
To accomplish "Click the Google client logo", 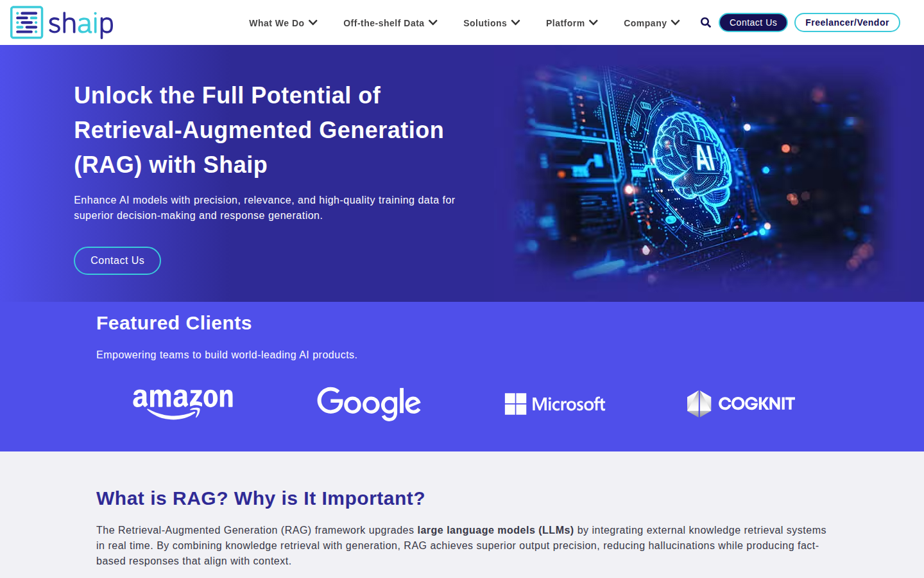I will [x=369, y=403].
